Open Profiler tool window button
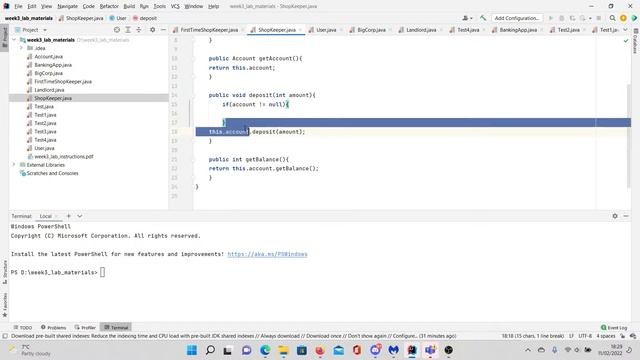 click(x=85, y=327)
